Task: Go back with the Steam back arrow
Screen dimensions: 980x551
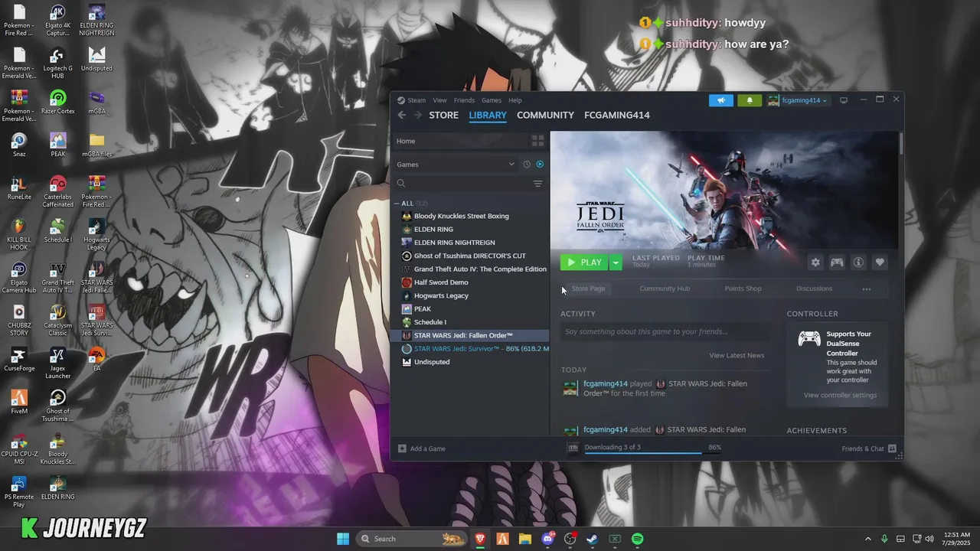Action: [x=401, y=115]
